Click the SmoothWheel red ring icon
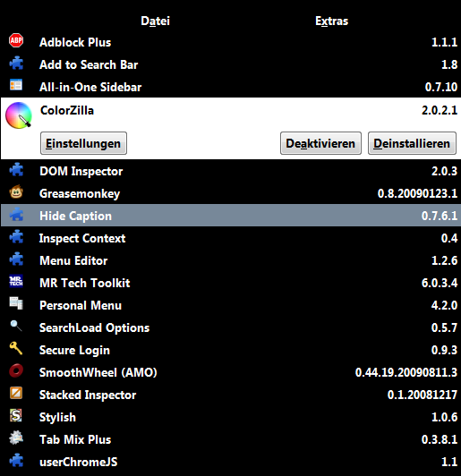The image size is (461, 476). click(16, 370)
